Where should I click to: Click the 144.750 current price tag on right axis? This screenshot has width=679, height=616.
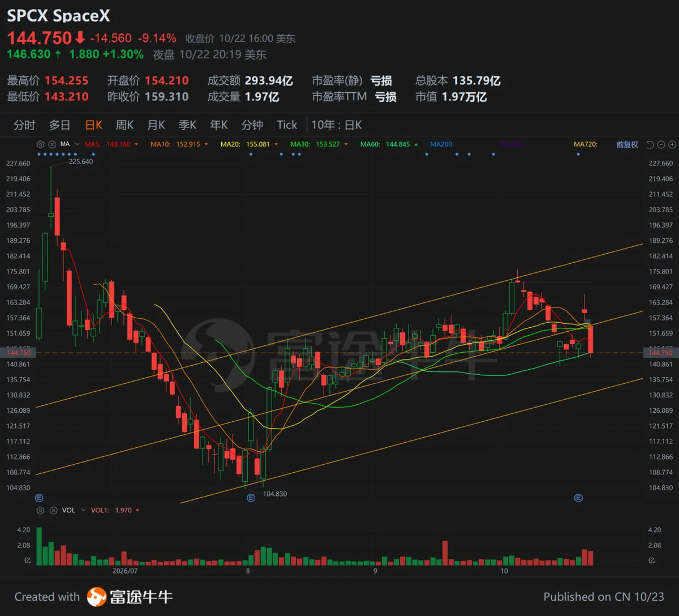[x=660, y=353]
